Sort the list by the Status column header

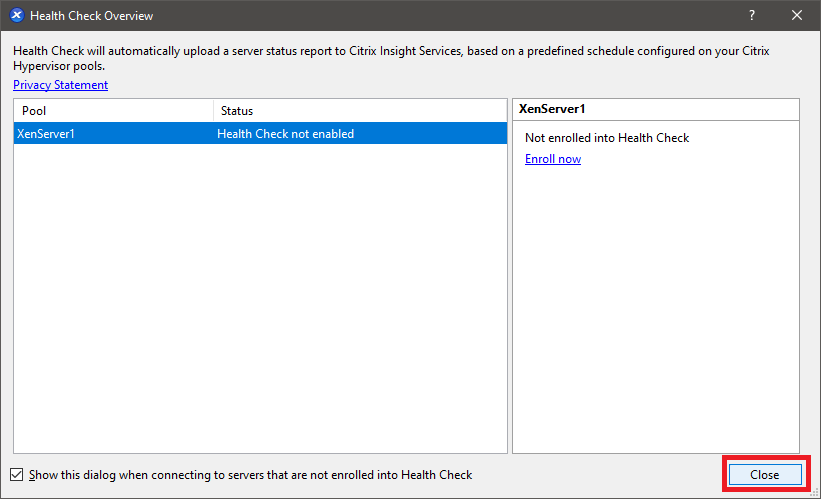[x=360, y=111]
